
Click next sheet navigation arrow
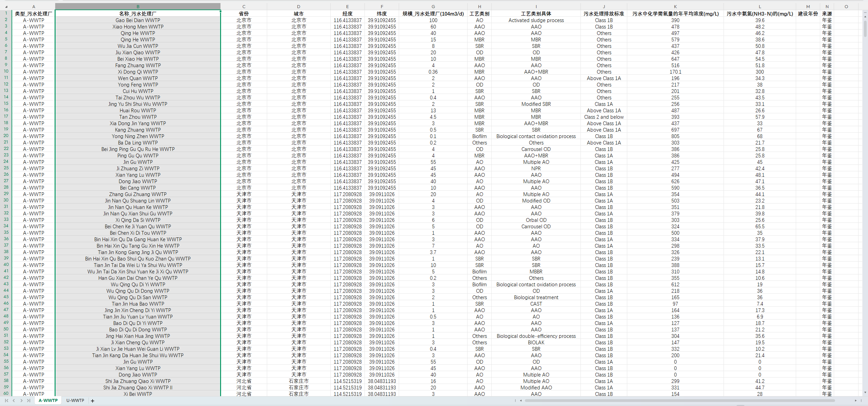pos(21,401)
